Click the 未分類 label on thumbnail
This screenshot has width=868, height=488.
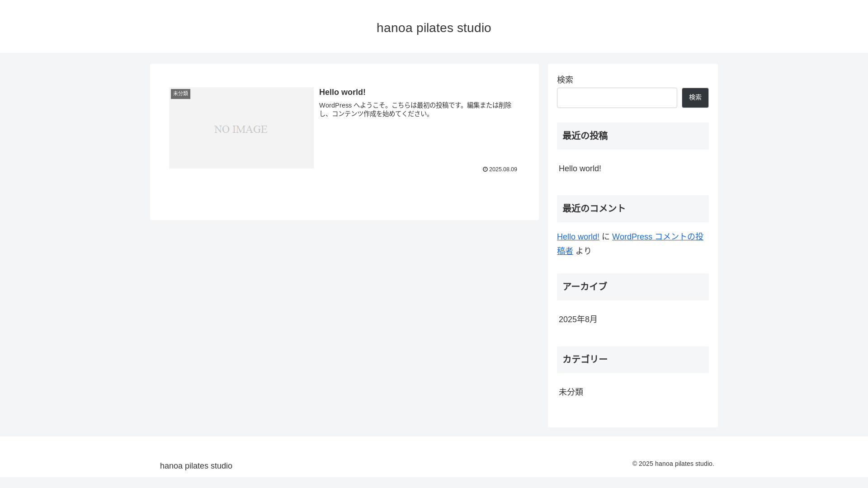180,94
